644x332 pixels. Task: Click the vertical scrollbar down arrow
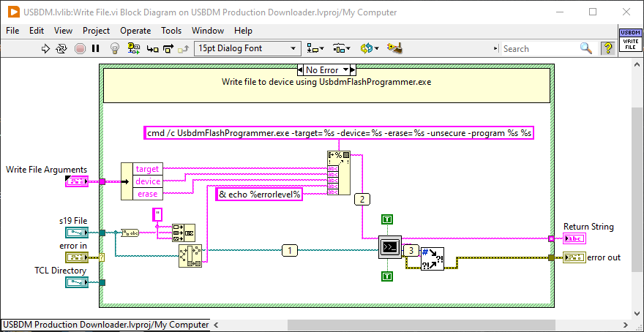point(637,314)
